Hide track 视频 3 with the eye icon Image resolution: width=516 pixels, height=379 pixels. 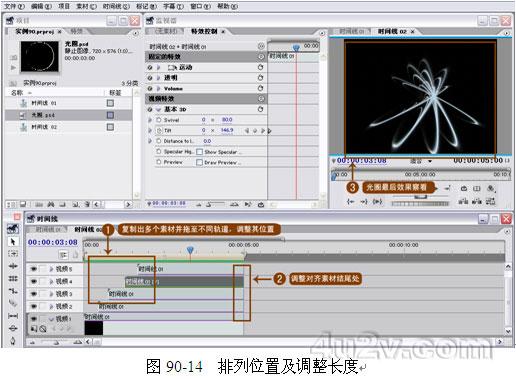(x=33, y=294)
